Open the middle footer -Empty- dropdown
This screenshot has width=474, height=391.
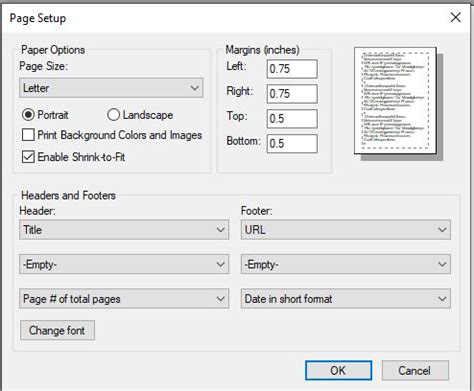[x=346, y=264]
